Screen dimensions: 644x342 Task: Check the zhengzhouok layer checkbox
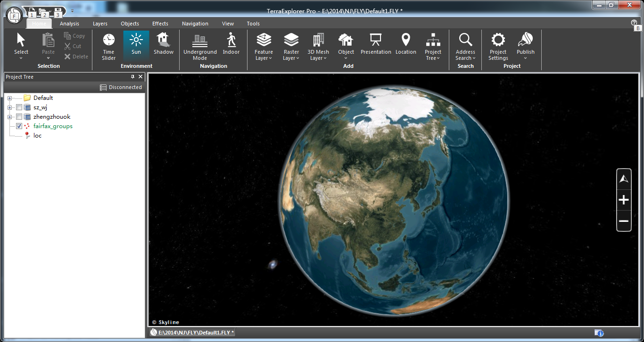[19, 117]
